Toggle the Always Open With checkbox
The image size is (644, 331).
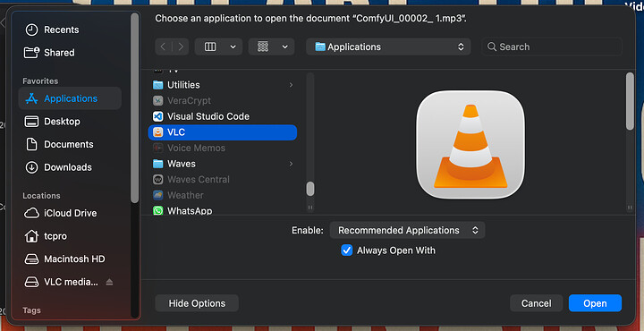(347, 250)
